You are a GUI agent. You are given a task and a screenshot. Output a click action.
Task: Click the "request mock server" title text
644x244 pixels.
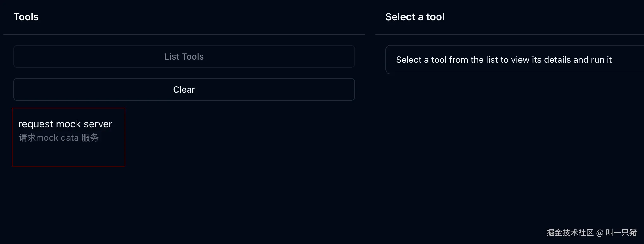pos(65,124)
